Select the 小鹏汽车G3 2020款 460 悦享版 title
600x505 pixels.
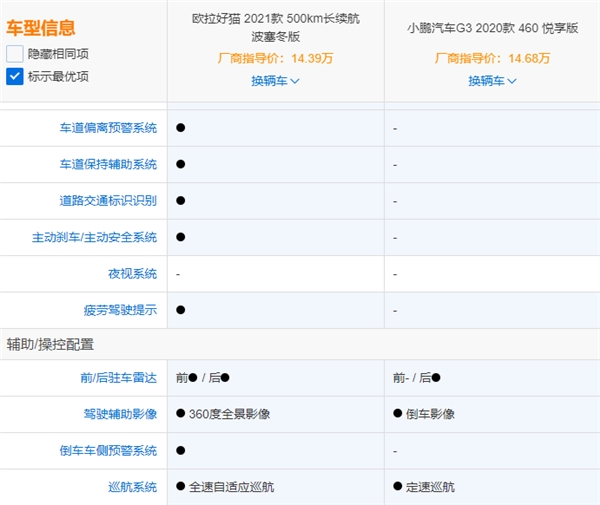[x=492, y=28]
